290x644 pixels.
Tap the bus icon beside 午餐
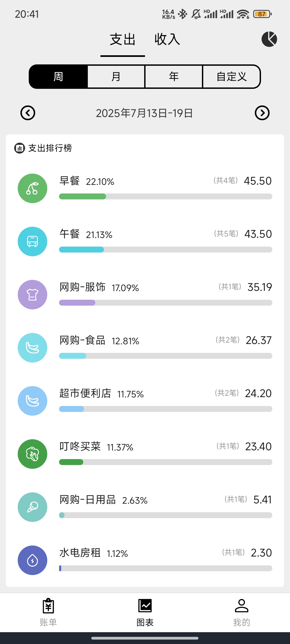[32, 241]
